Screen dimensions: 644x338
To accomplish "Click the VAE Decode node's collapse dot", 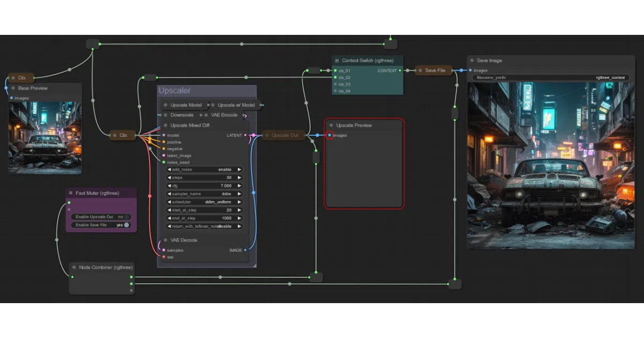I will click(165, 240).
